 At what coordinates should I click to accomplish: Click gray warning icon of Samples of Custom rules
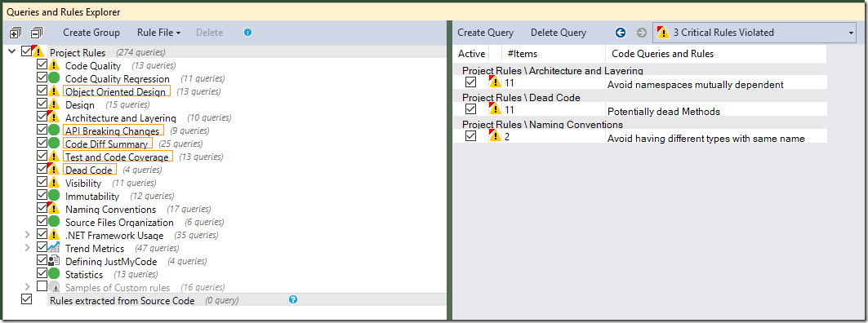(x=54, y=287)
